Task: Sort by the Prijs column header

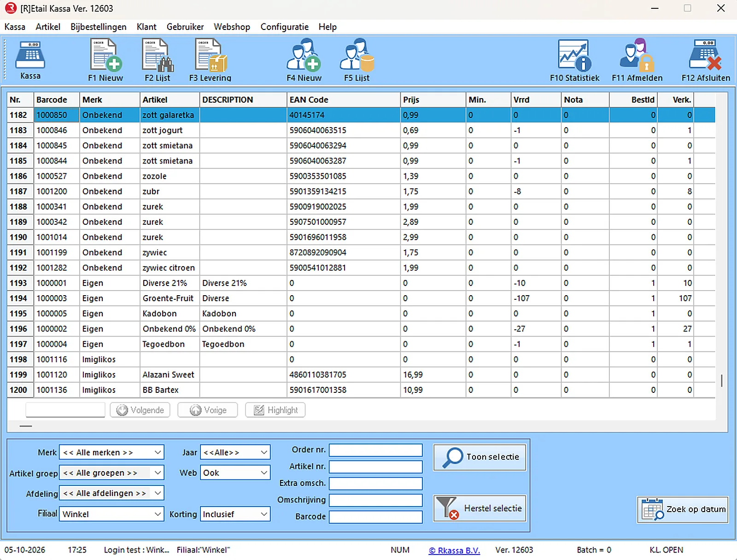Action: (433, 99)
